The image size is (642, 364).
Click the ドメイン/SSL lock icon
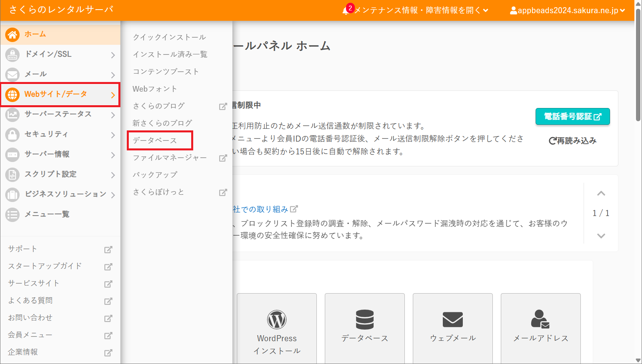click(x=12, y=55)
